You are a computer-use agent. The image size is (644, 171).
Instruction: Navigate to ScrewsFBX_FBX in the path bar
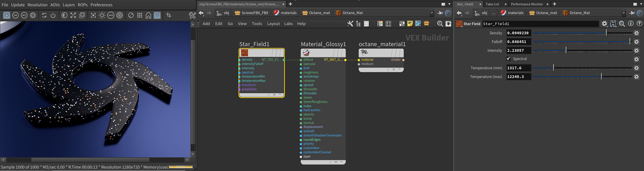[255, 13]
